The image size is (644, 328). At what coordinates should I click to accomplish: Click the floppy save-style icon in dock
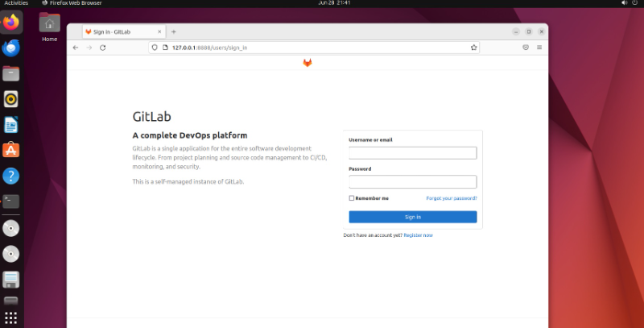pyautogui.click(x=11, y=280)
